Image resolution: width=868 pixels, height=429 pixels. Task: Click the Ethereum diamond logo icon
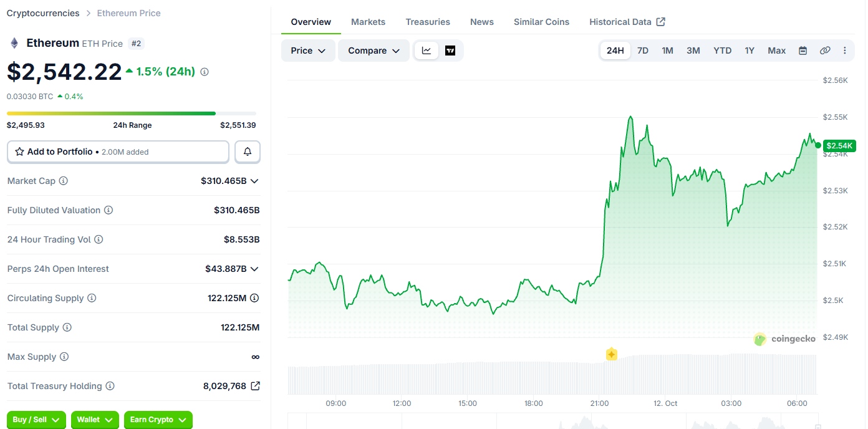[14, 43]
